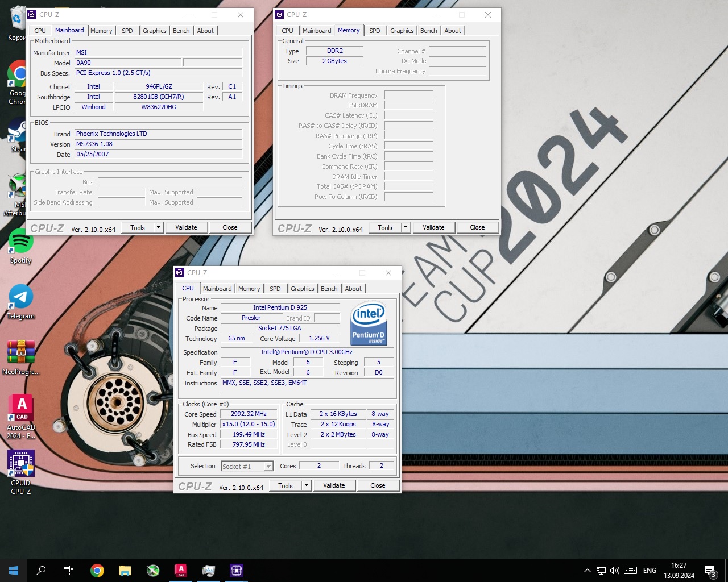Image resolution: width=728 pixels, height=582 pixels.
Task: Switch to Memory tab in CPU window
Action: coord(249,289)
